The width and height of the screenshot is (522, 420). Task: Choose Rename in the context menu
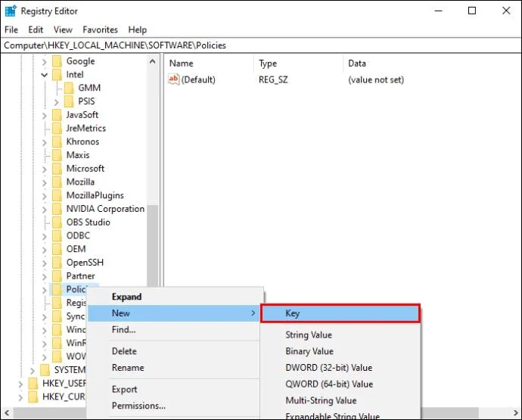[175, 368]
